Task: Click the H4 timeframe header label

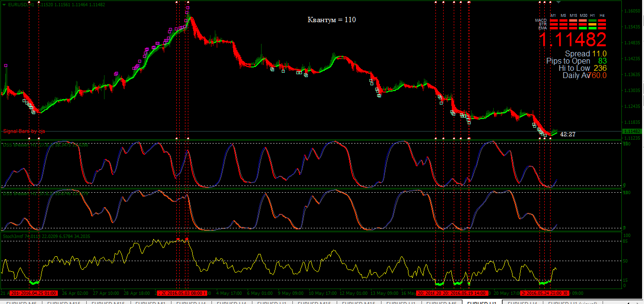Action: pyautogui.click(x=602, y=15)
